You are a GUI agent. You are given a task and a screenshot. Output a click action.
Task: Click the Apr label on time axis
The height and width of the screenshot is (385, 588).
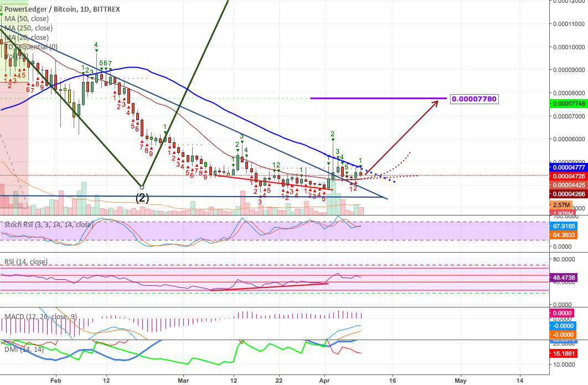[324, 381]
